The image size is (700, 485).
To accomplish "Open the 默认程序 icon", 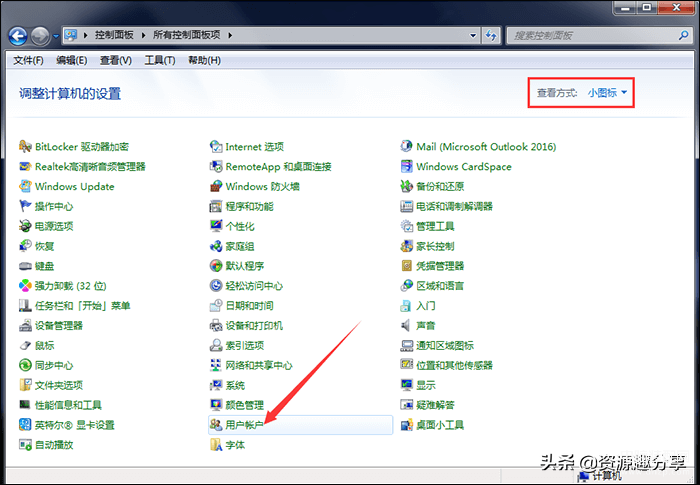I will tap(216, 266).
